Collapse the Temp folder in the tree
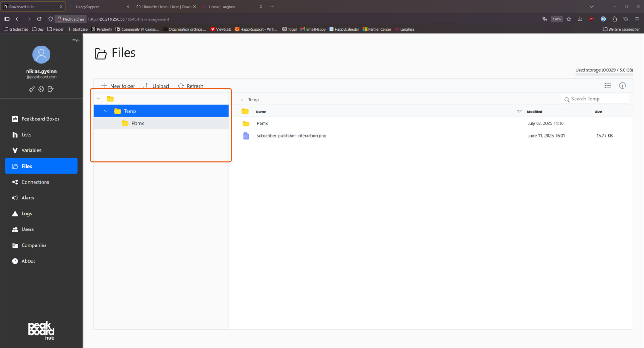 [106, 111]
